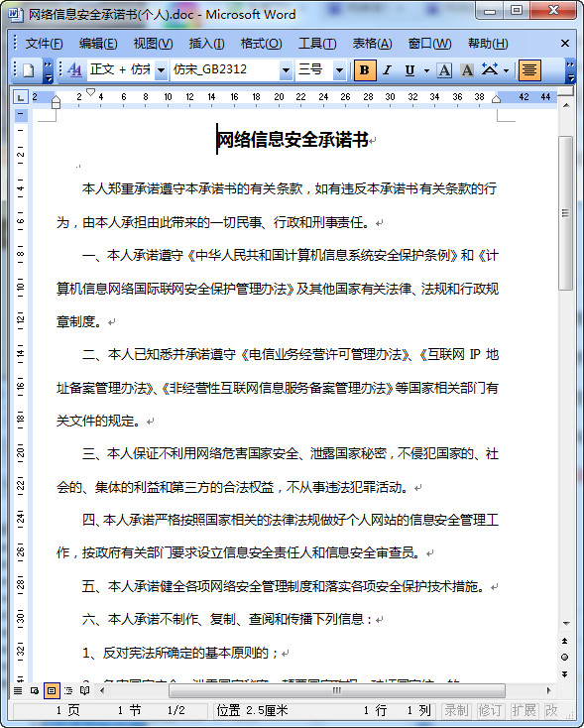
Task: Open Underline style dropdown arrow
Action: (x=426, y=70)
